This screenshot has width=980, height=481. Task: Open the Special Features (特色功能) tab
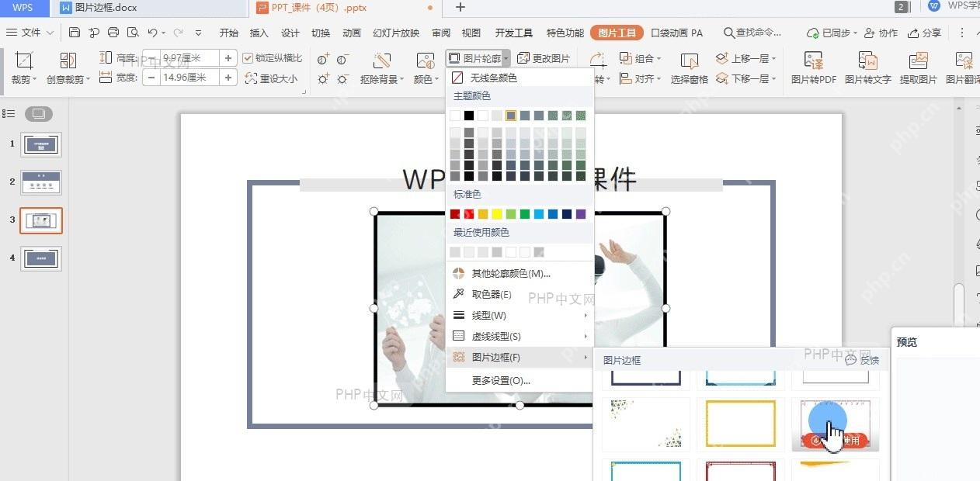pos(565,33)
